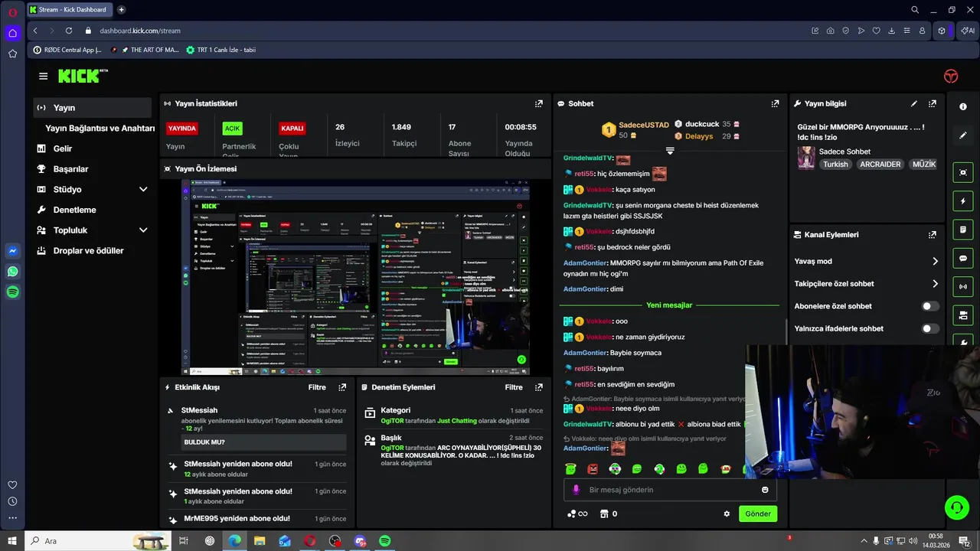Open Filtre in Etkinlik Akışı panel
The image size is (980, 551).
click(x=317, y=387)
